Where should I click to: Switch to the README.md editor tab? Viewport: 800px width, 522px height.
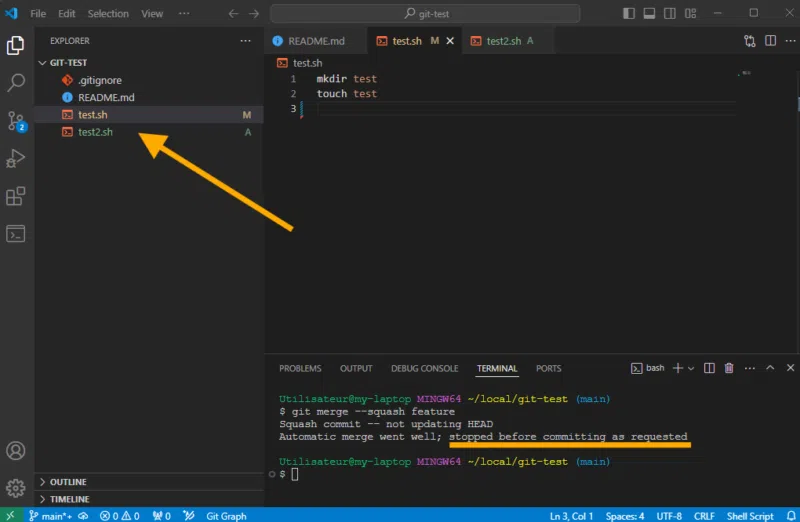316,41
